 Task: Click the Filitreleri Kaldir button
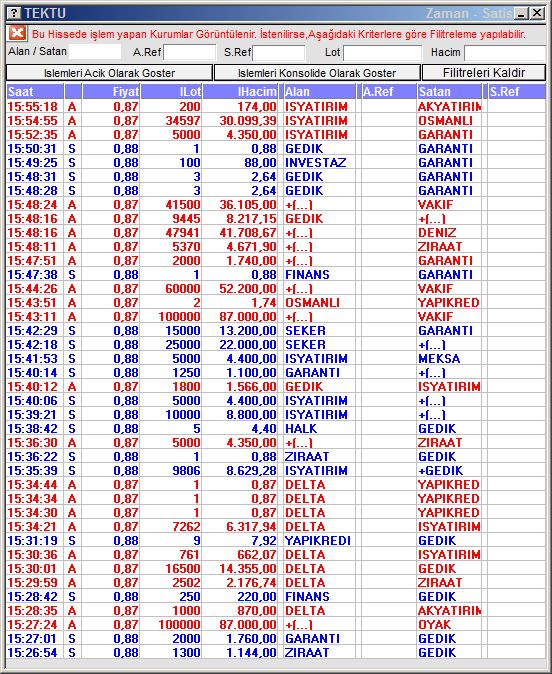point(484,73)
